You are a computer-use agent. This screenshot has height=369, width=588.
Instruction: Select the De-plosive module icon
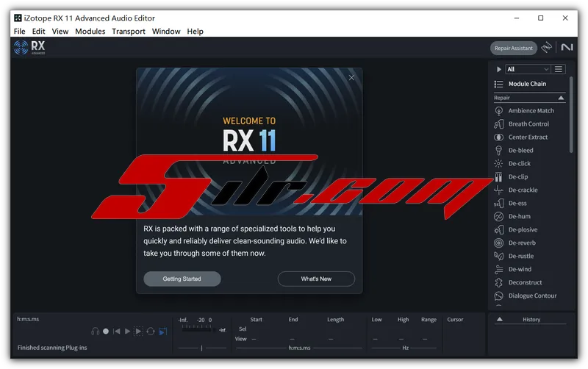(499, 229)
